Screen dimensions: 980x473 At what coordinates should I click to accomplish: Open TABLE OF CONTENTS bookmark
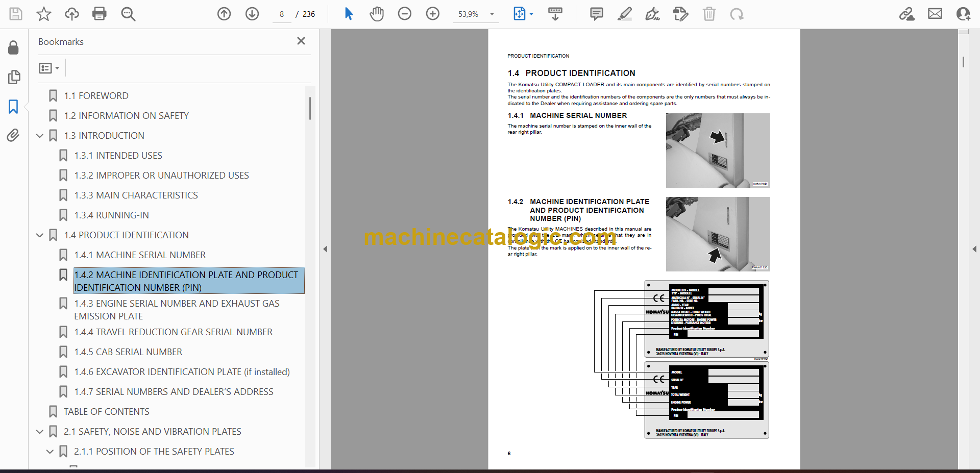click(107, 412)
